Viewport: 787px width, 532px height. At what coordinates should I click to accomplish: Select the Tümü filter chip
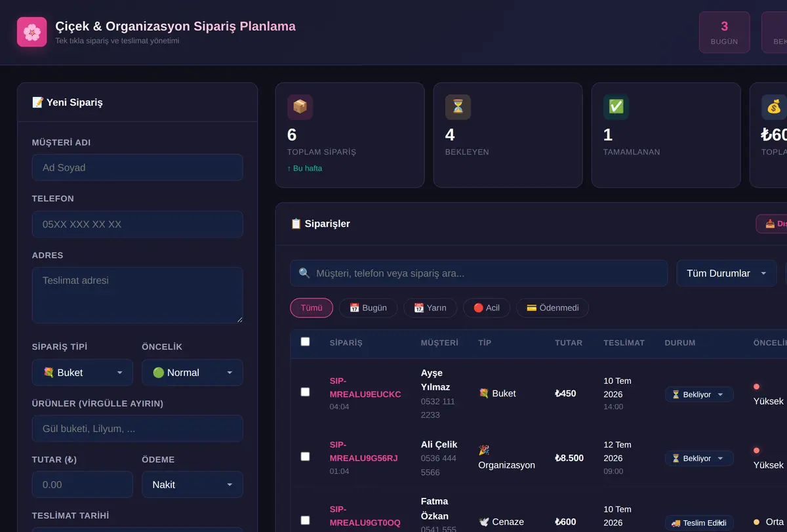[312, 308]
